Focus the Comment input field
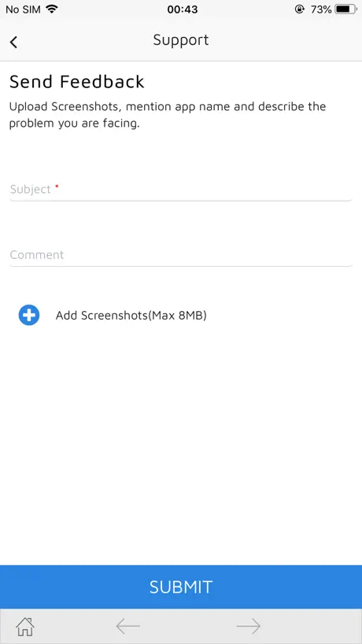362x644 pixels. click(181, 255)
